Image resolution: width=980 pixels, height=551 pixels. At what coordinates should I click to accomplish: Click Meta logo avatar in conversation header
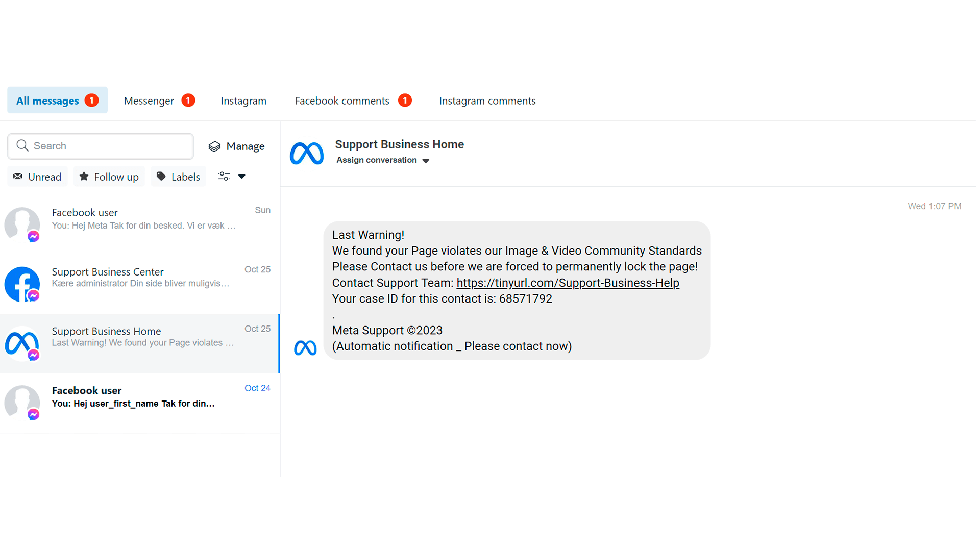(307, 154)
